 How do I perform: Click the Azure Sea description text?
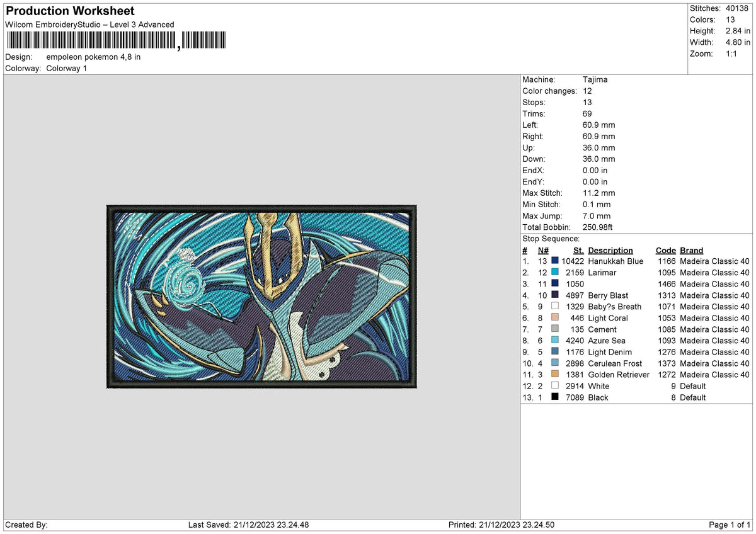607,341
